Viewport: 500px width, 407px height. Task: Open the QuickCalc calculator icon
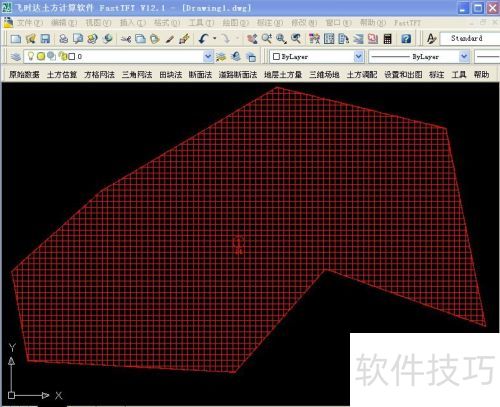click(387, 39)
